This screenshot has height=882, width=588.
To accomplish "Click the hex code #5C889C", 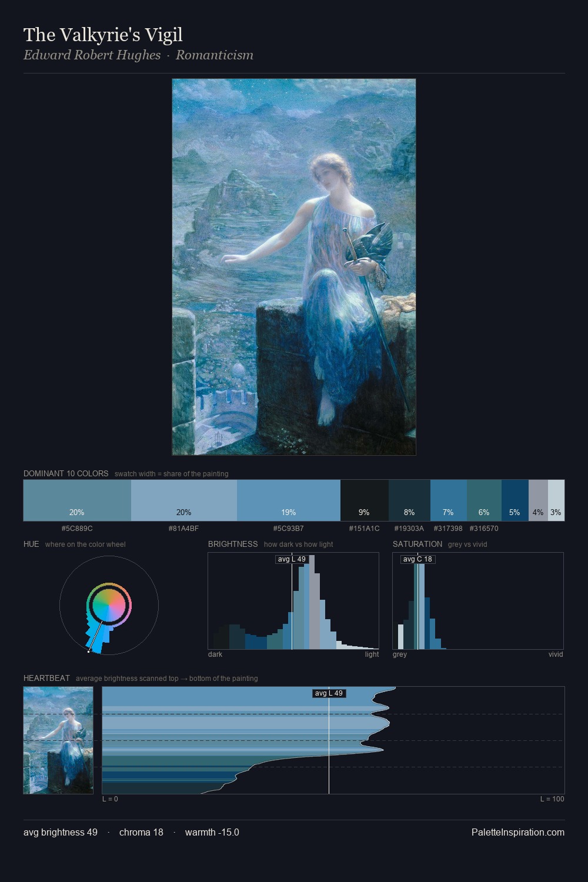I will [x=77, y=529].
